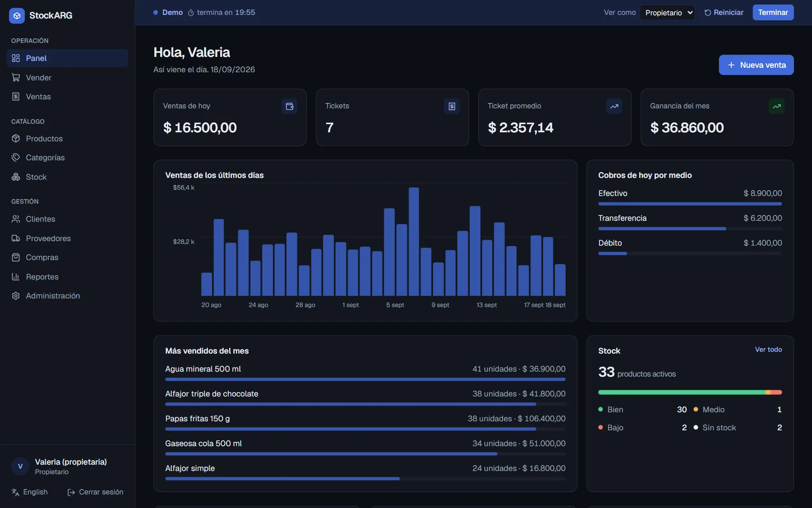Click the Reportes chart icon

pyautogui.click(x=16, y=277)
